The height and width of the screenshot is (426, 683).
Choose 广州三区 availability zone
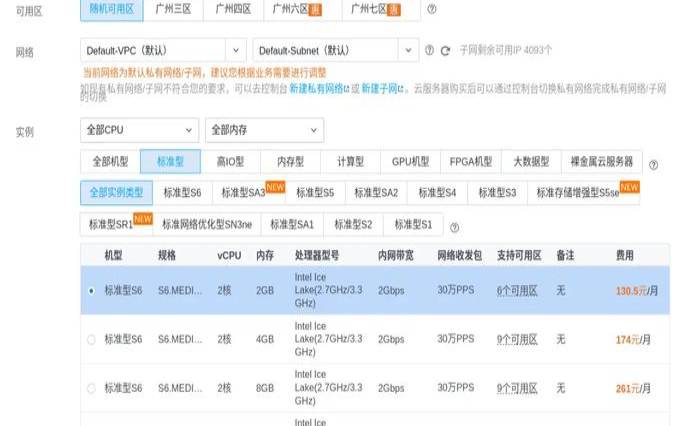[173, 9]
